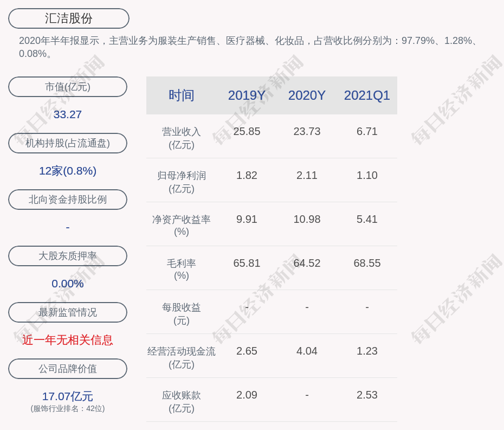Select the 2019Y column header

(x=247, y=95)
